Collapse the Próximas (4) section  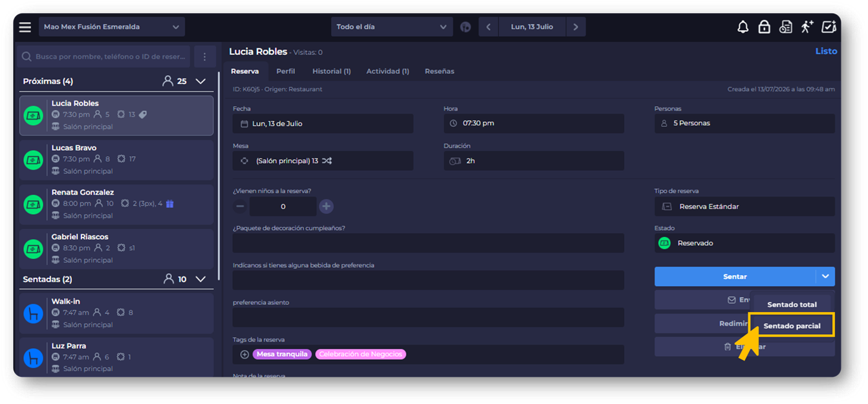coord(201,82)
